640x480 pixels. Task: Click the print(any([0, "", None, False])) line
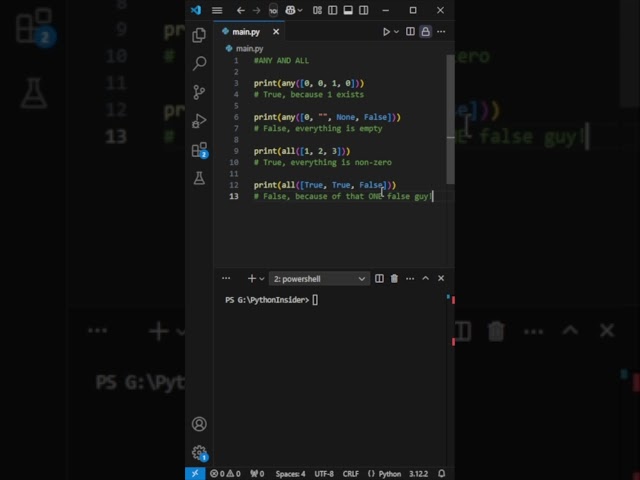[327, 118]
